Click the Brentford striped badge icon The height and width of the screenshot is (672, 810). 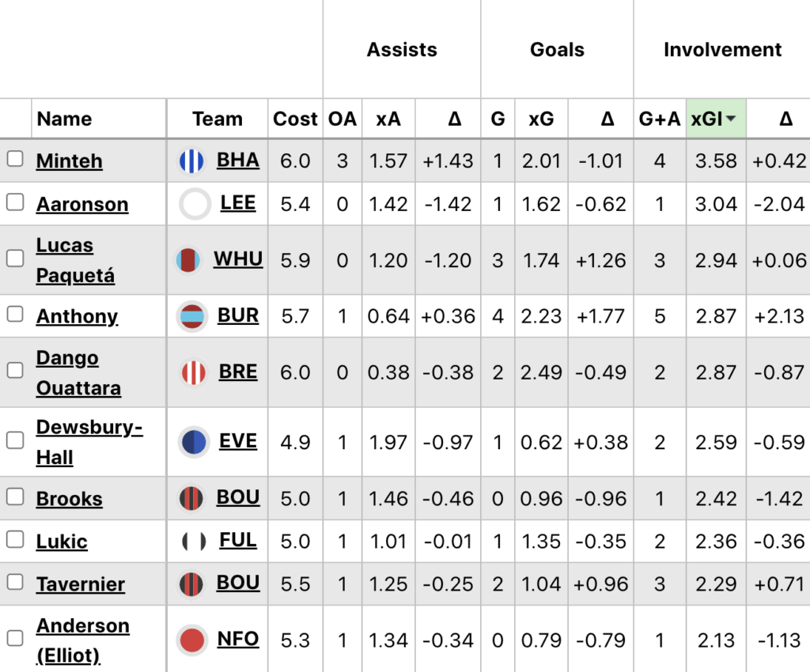pos(193,372)
